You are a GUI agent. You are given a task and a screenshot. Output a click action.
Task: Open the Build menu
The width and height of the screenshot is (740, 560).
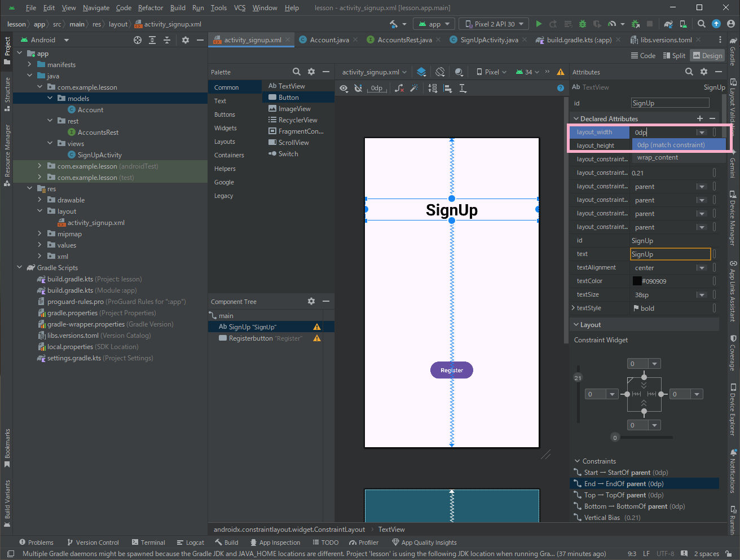tap(178, 7)
